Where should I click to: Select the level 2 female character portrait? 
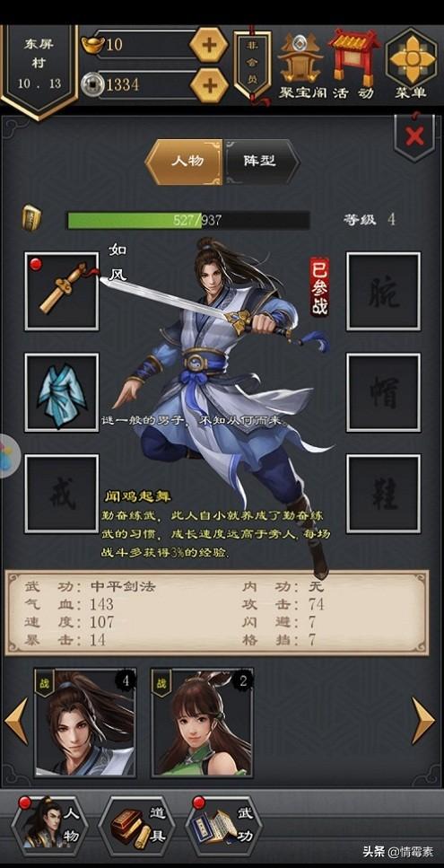click(x=203, y=722)
